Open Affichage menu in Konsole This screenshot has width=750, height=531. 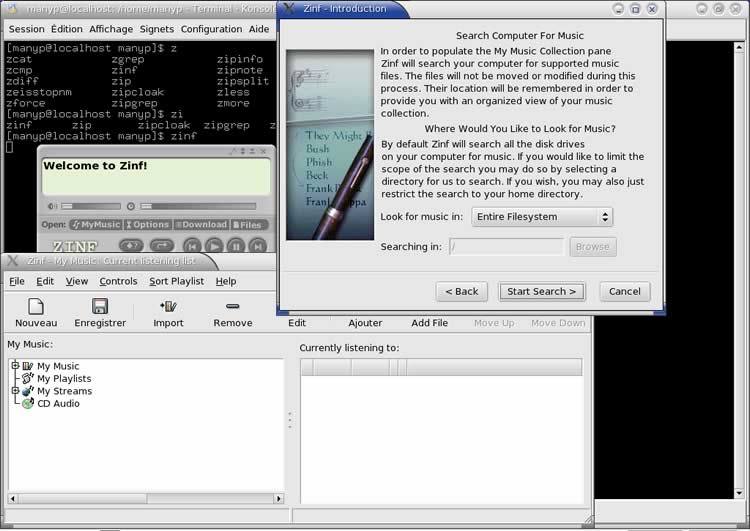(111, 29)
